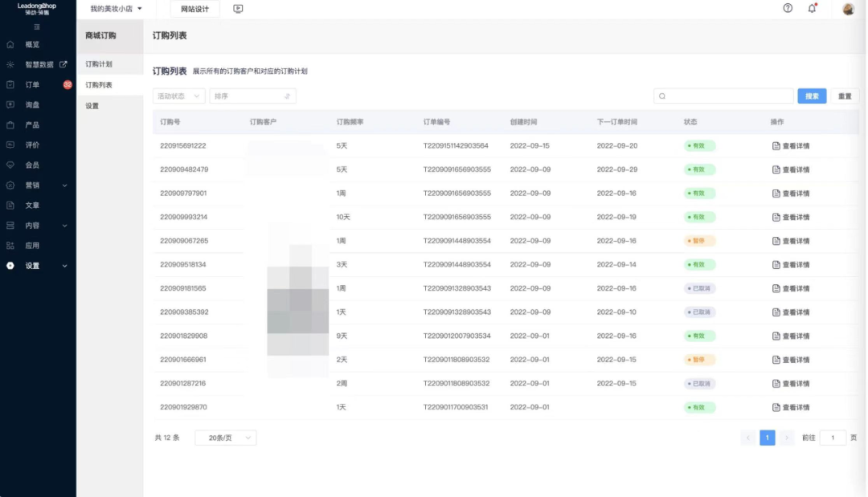Open the 20条/页 page size dropdown
The width and height of the screenshot is (868, 497).
point(225,438)
